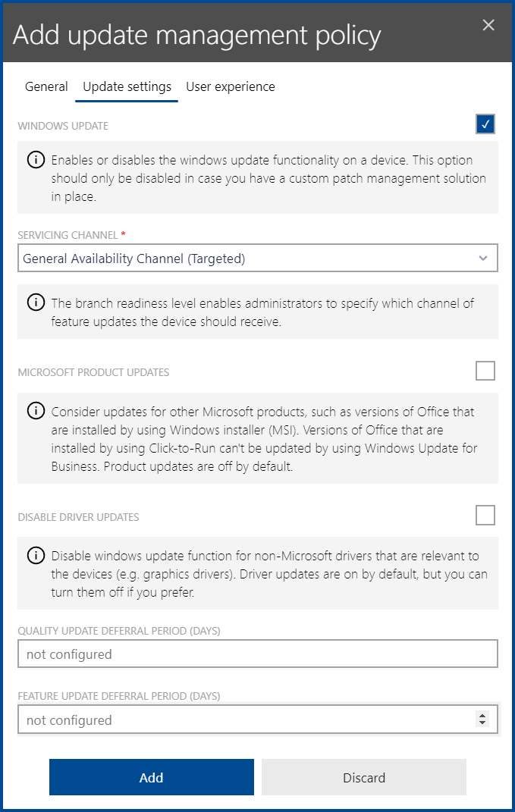Screen dimensions: 515x812
Task: Select the Update settings tab
Action: (126, 86)
